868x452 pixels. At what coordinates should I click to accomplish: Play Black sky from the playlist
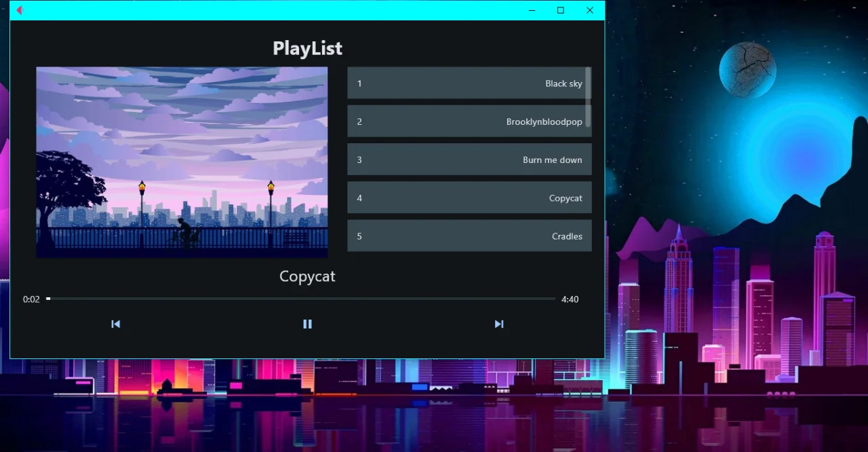[x=469, y=83]
